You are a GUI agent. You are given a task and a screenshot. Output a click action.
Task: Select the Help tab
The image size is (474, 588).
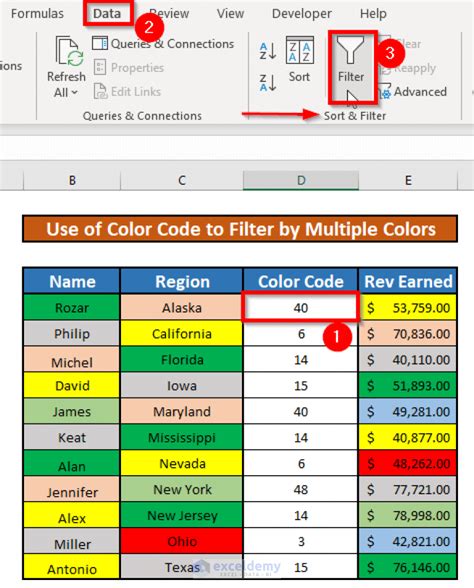click(x=373, y=14)
